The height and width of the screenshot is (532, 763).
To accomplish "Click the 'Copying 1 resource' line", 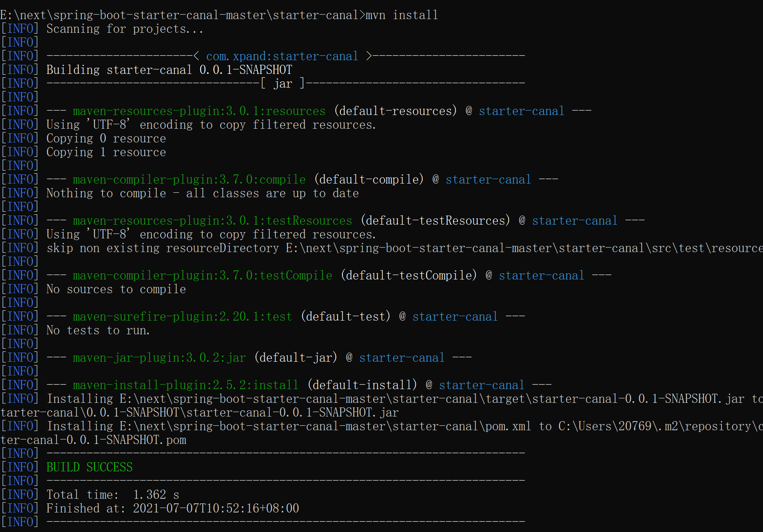I will point(106,152).
